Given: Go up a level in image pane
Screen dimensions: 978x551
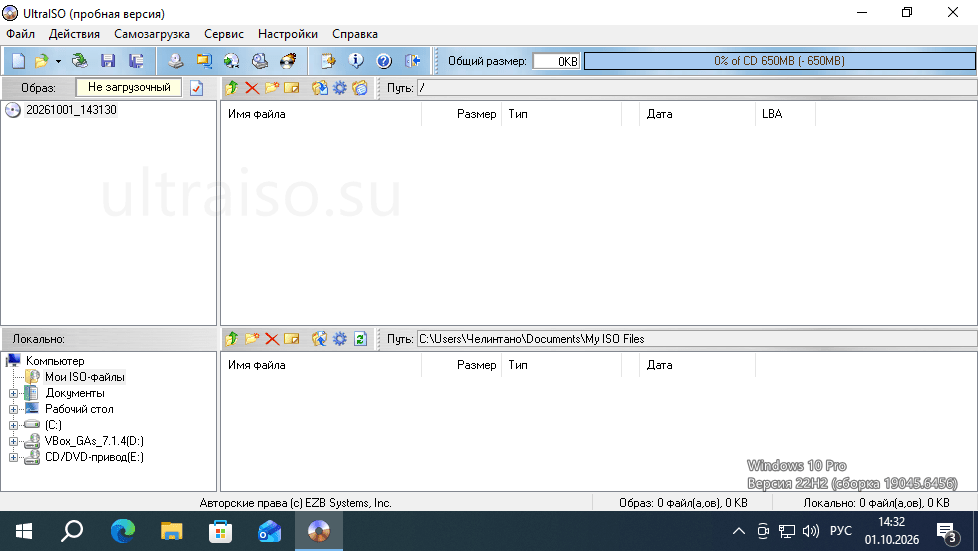Looking at the screenshot, I should (232, 88).
